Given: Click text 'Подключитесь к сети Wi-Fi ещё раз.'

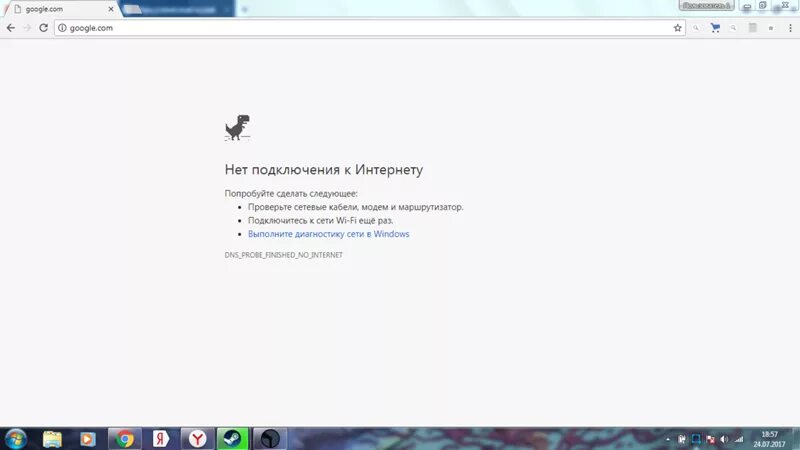Looking at the screenshot, I should coord(320,220).
